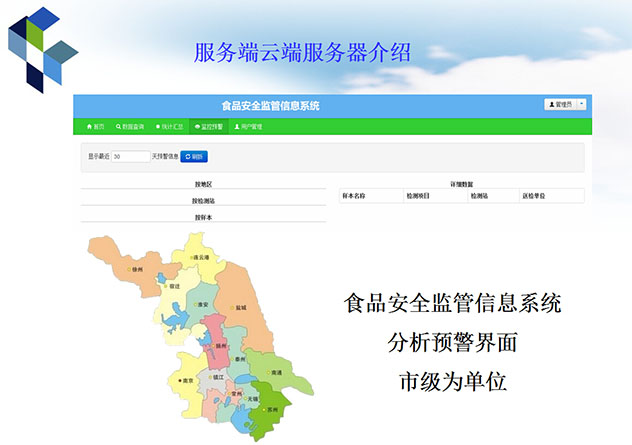This screenshot has height=445, width=632.
Task: Click the days input field showing 30
Action: [x=130, y=157]
